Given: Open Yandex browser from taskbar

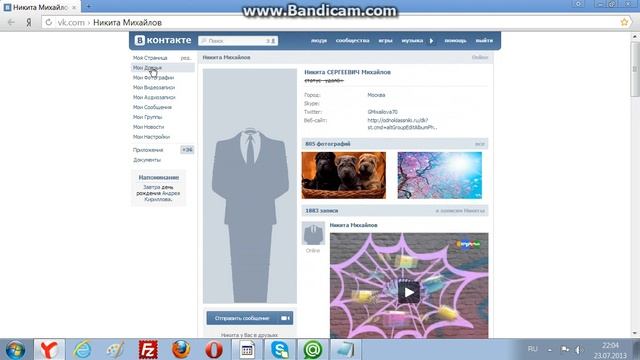Looking at the screenshot, I should pyautogui.click(x=49, y=349).
